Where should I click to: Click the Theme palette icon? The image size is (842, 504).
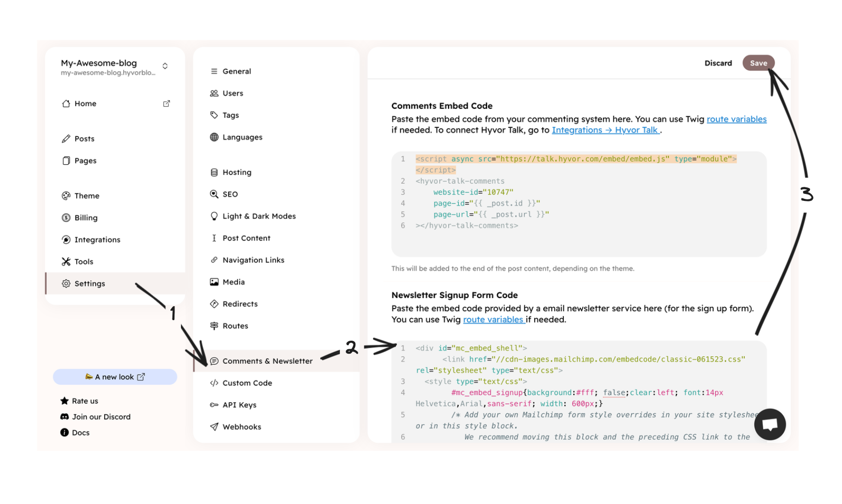66,196
